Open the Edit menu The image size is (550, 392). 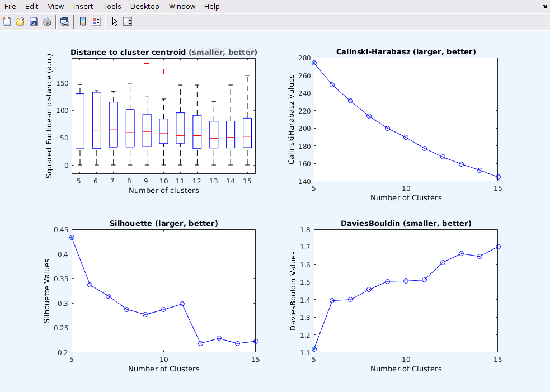point(31,7)
